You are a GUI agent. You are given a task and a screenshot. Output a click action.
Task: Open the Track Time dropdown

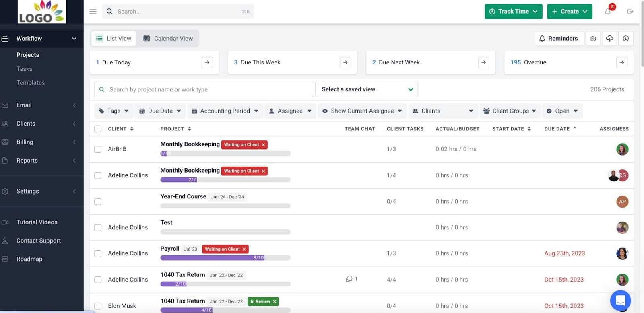coord(513,12)
